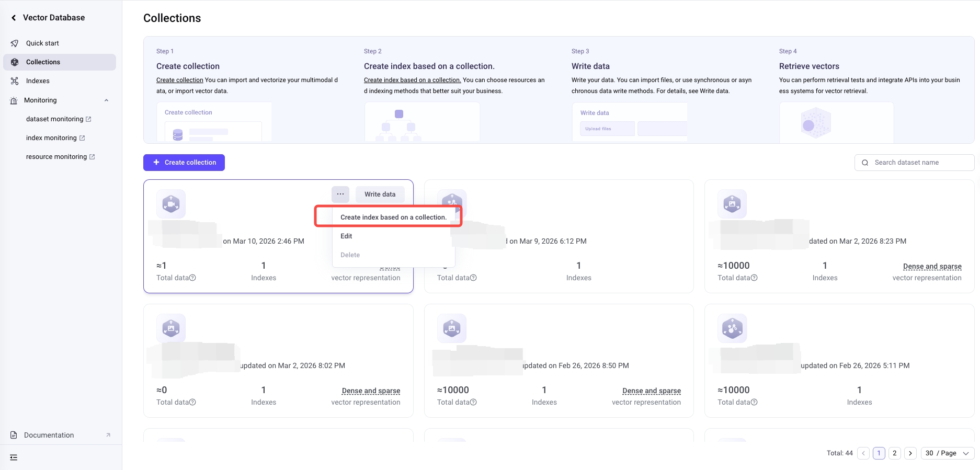Click Total data help icon on the ≈10000 card updated Mar 2
The width and height of the screenshot is (980, 470).
(x=754, y=278)
